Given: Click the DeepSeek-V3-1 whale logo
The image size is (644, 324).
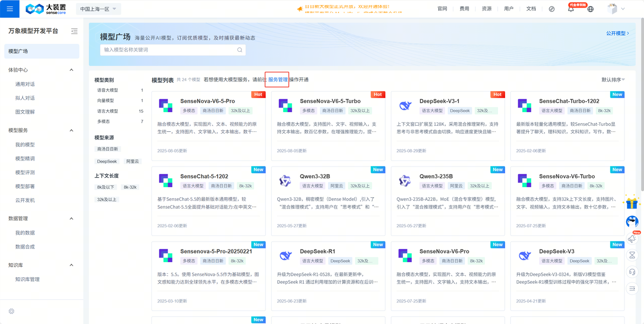Looking at the screenshot, I should [x=405, y=105].
